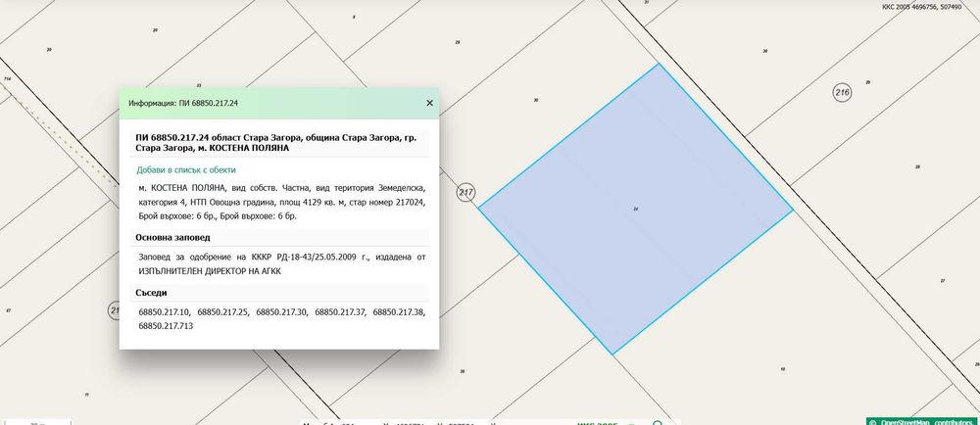Click parcel label 10 on the map
The width and height of the screenshot is (980, 425).
[782, 369]
